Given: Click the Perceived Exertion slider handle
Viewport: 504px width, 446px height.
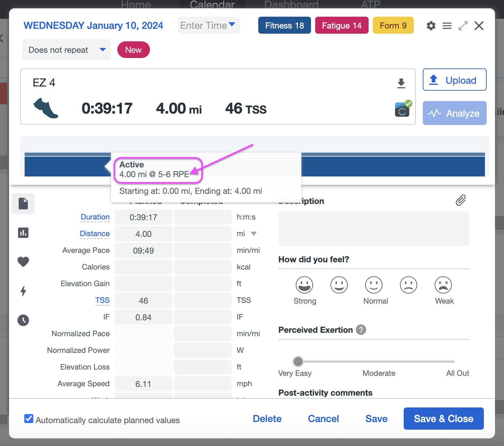Looking at the screenshot, I should [298, 362].
